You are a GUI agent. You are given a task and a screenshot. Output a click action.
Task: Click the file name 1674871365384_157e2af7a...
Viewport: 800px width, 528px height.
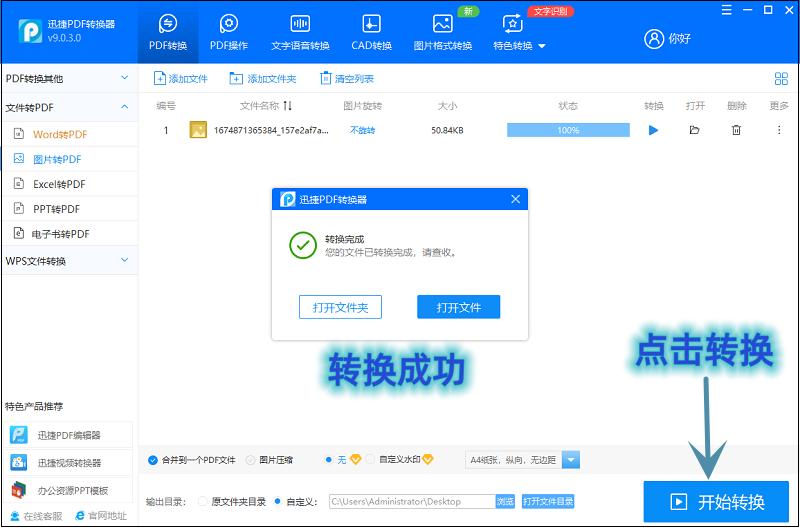click(271, 131)
